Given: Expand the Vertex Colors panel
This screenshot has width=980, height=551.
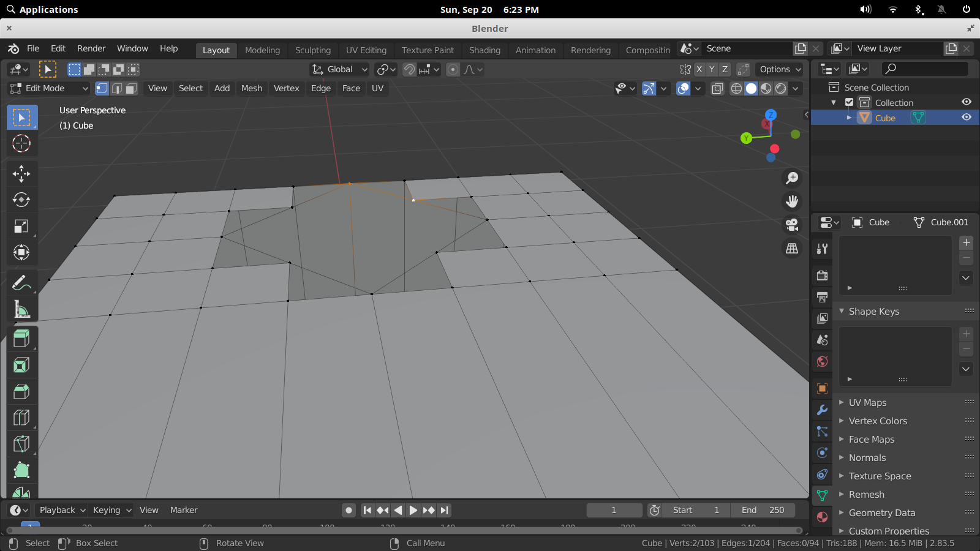Looking at the screenshot, I should (x=842, y=421).
